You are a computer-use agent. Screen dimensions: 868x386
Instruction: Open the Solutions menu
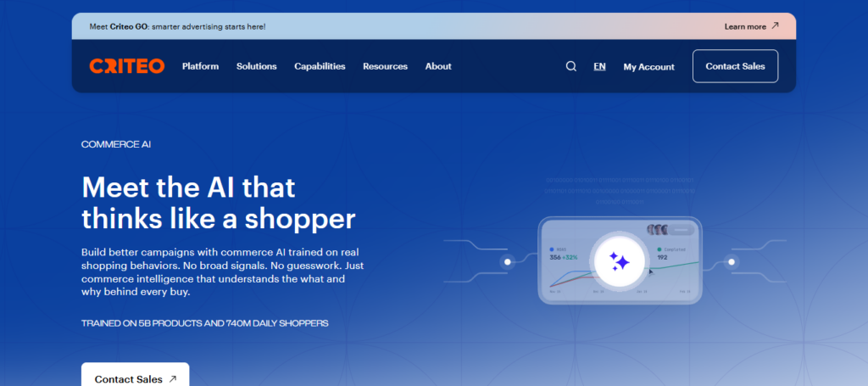pos(256,66)
